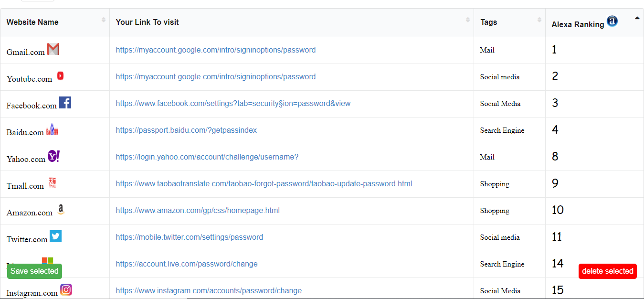Open the Gmail.com row password link

(216, 50)
